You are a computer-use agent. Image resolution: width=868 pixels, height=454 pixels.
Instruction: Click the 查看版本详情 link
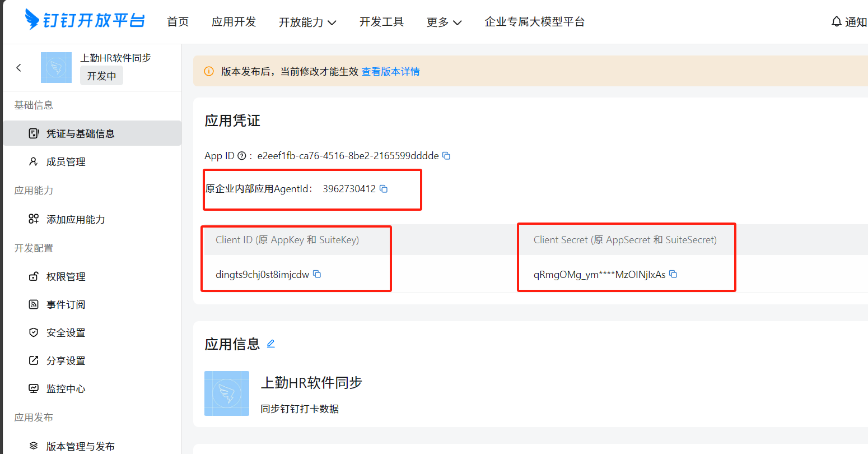click(x=391, y=71)
